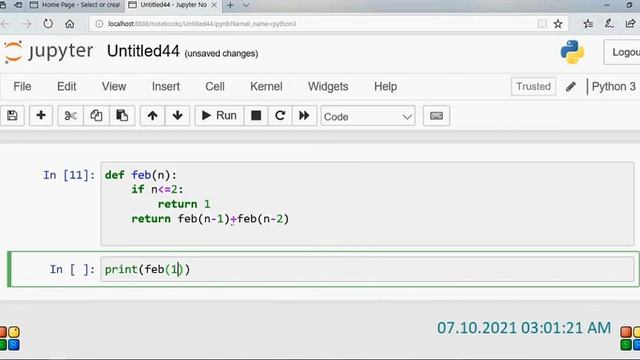Open the Widgets menu
This screenshot has height=360, width=640.
[x=328, y=87]
